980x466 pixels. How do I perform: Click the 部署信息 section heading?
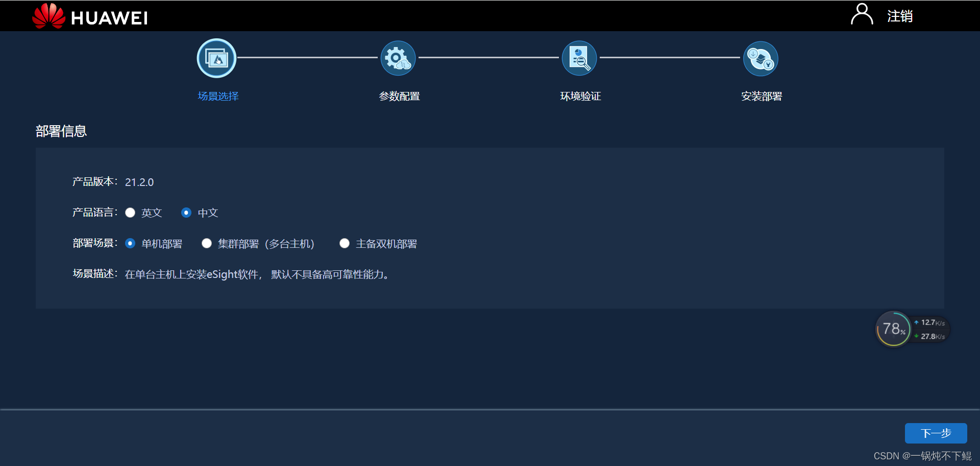61,131
